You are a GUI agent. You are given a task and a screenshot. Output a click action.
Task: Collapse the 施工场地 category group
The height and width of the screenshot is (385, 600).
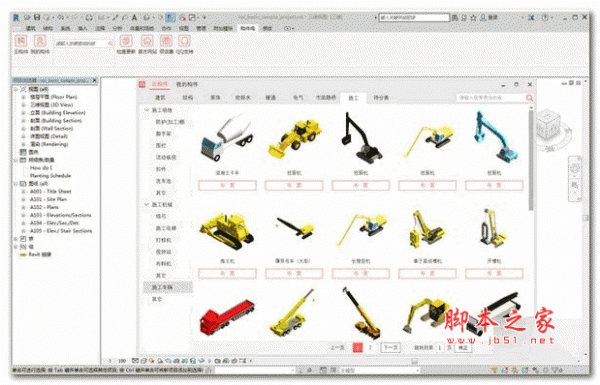pyautogui.click(x=146, y=110)
